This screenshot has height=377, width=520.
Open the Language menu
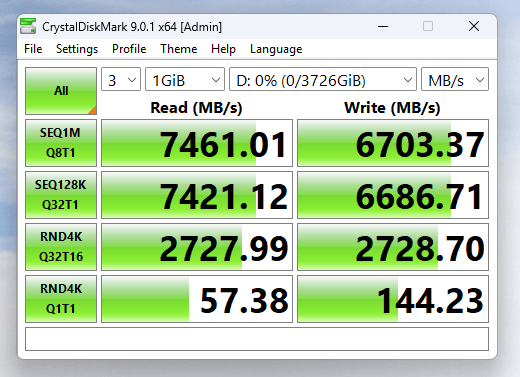coord(276,49)
